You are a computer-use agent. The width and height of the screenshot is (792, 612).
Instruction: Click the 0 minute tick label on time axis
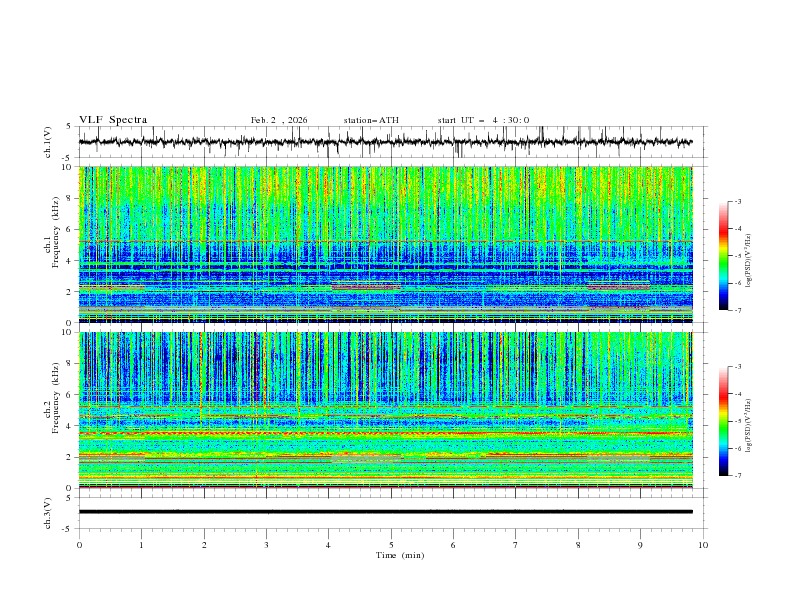[79, 545]
